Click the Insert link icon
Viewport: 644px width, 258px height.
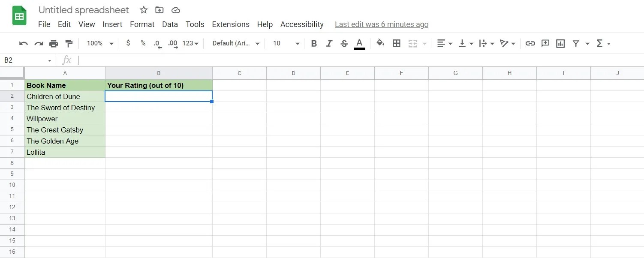click(530, 43)
